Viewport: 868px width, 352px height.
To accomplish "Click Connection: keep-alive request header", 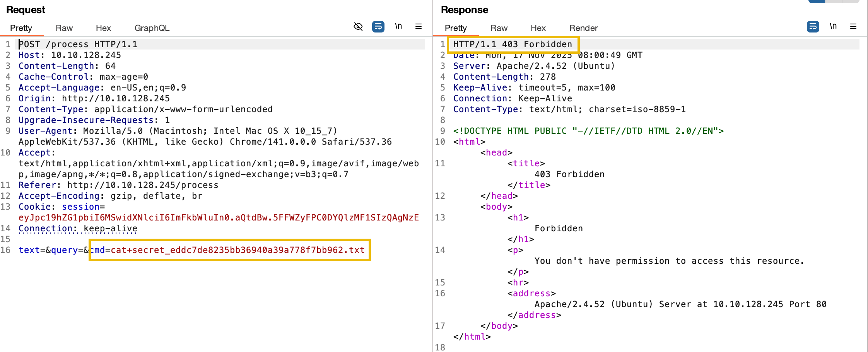I will click(x=78, y=228).
